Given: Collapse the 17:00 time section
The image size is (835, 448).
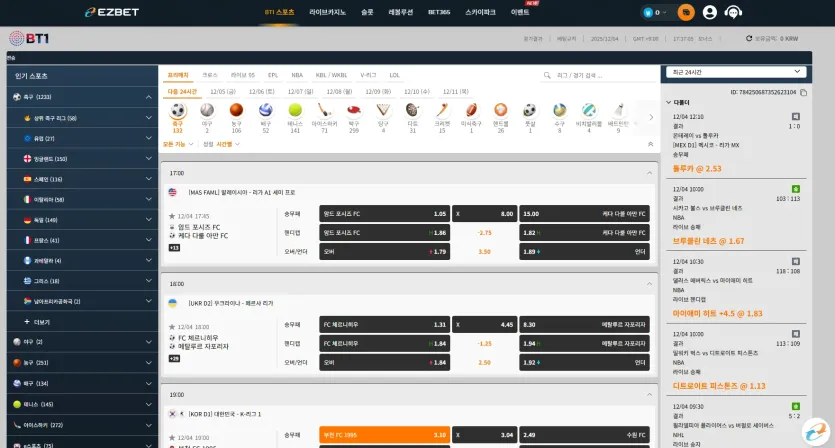Looking at the screenshot, I should 649,173.
